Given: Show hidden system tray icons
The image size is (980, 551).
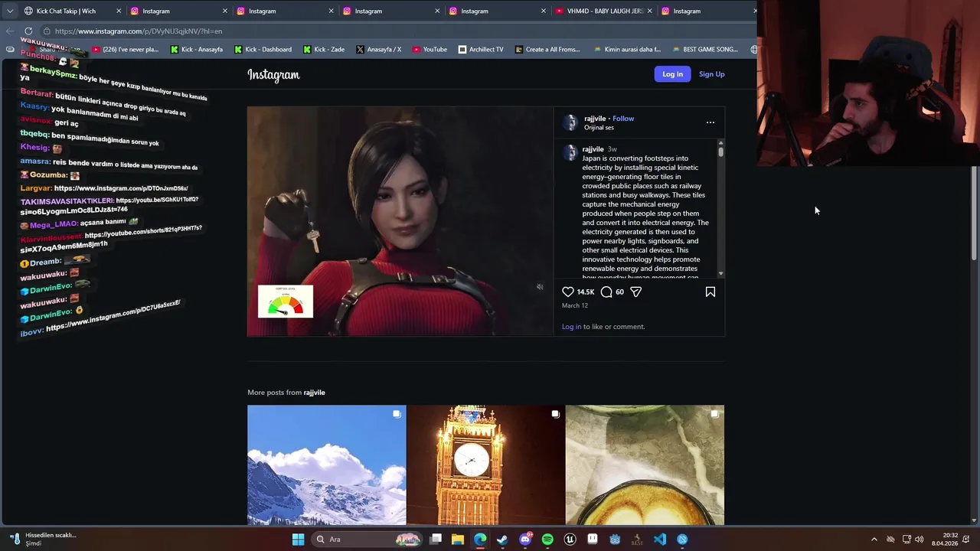Looking at the screenshot, I should [x=874, y=540].
